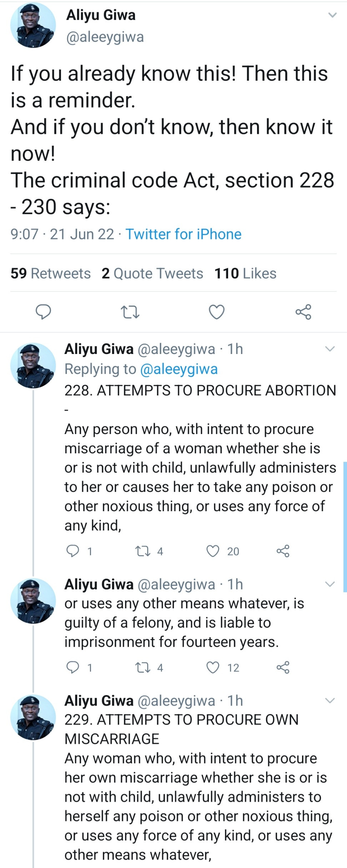Image resolution: width=347 pixels, height=868 pixels.
Task: Like the main tweet with heart icon
Action: (x=217, y=312)
